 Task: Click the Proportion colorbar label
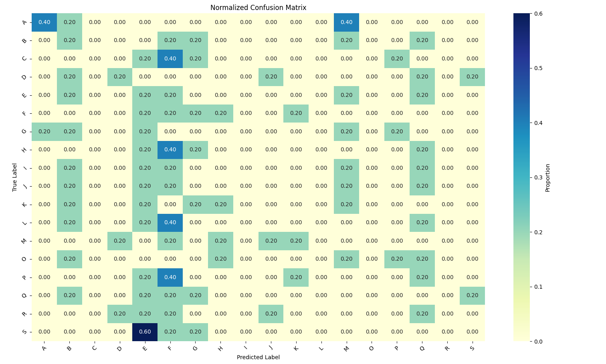coord(547,177)
